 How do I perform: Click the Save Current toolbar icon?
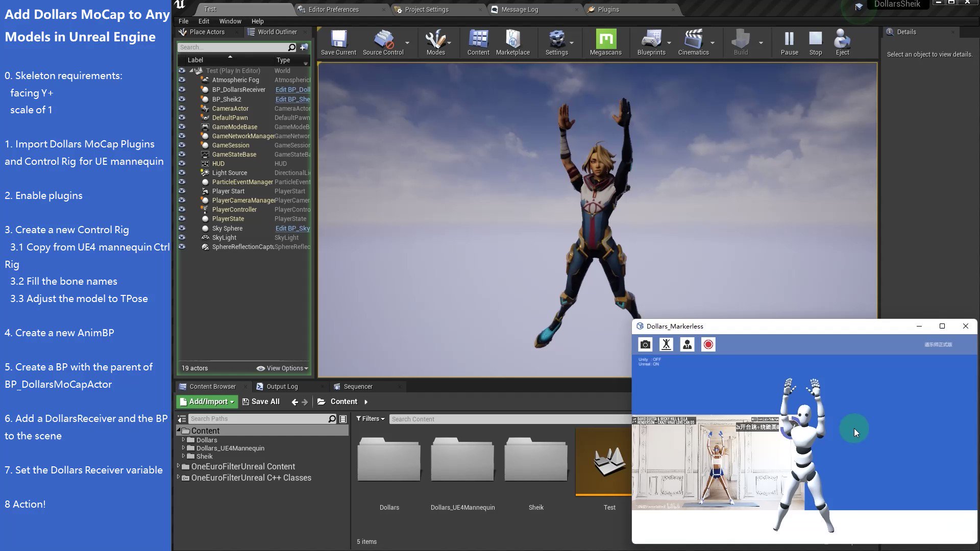click(x=338, y=42)
